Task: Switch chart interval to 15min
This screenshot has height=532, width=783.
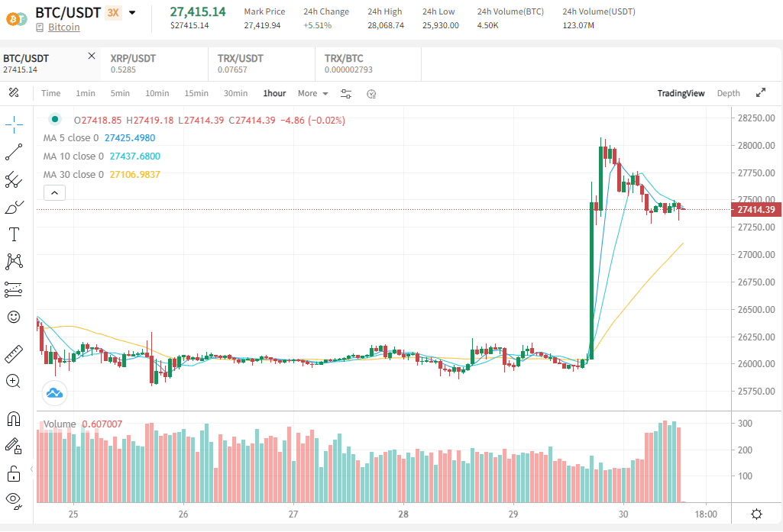Action: point(196,93)
